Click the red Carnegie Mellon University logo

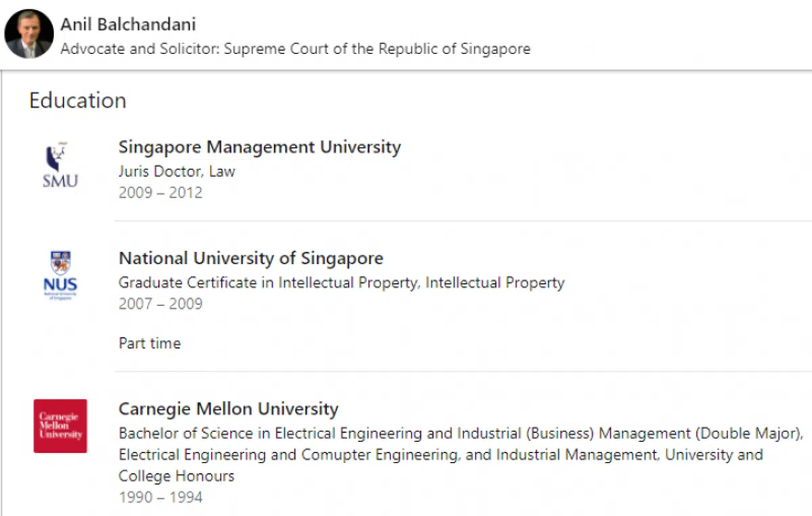(x=60, y=426)
